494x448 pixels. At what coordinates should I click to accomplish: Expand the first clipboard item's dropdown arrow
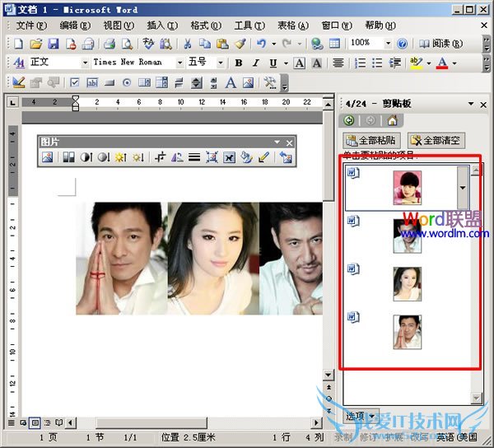(462, 188)
